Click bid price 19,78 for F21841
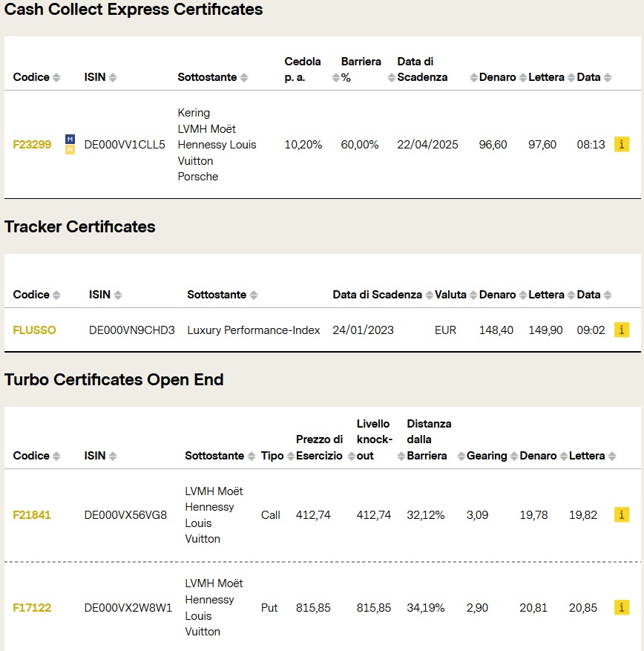644x651 pixels. tap(533, 515)
